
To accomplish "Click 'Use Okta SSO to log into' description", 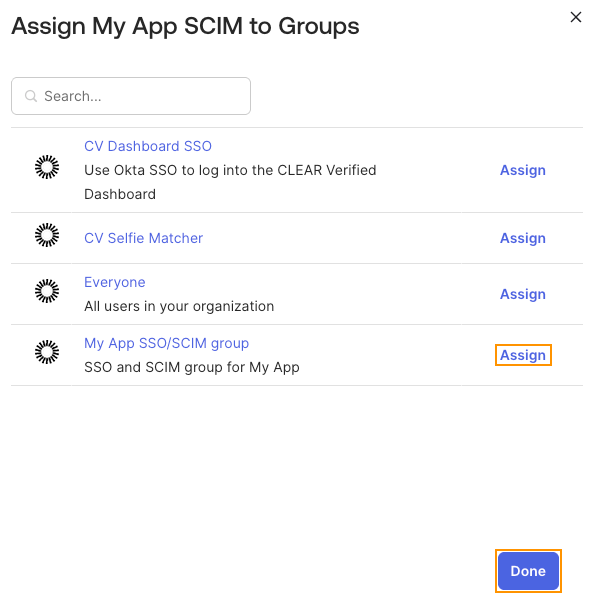I will [x=230, y=182].
